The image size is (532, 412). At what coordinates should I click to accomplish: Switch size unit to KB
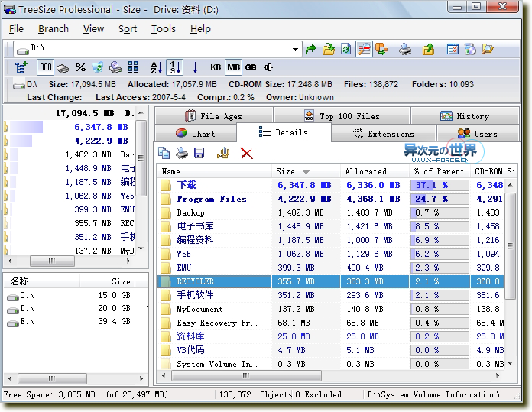pyautogui.click(x=216, y=67)
